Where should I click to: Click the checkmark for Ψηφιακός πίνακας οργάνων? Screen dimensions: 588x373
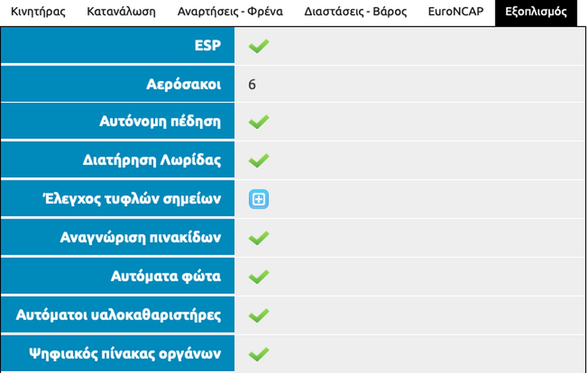pyautogui.click(x=259, y=354)
